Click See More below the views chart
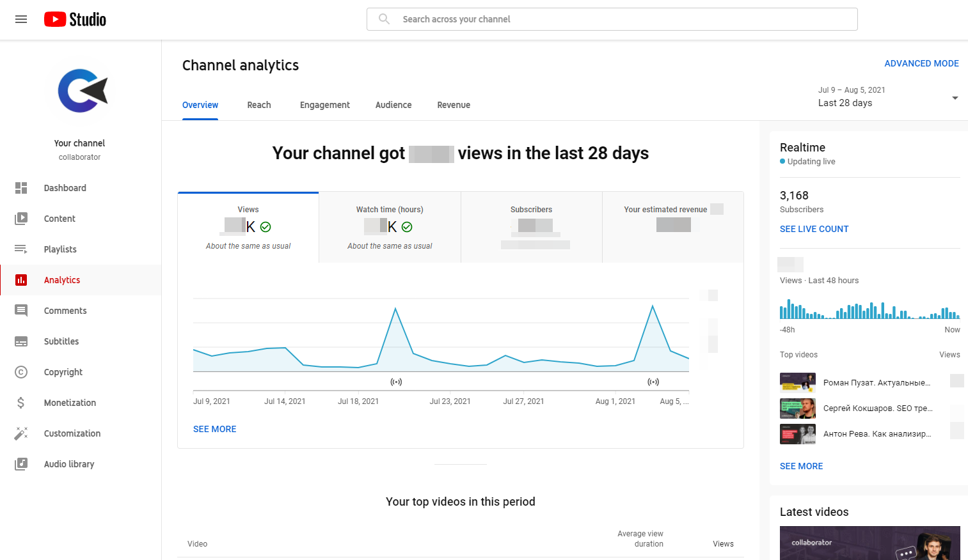968x560 pixels. click(x=214, y=429)
